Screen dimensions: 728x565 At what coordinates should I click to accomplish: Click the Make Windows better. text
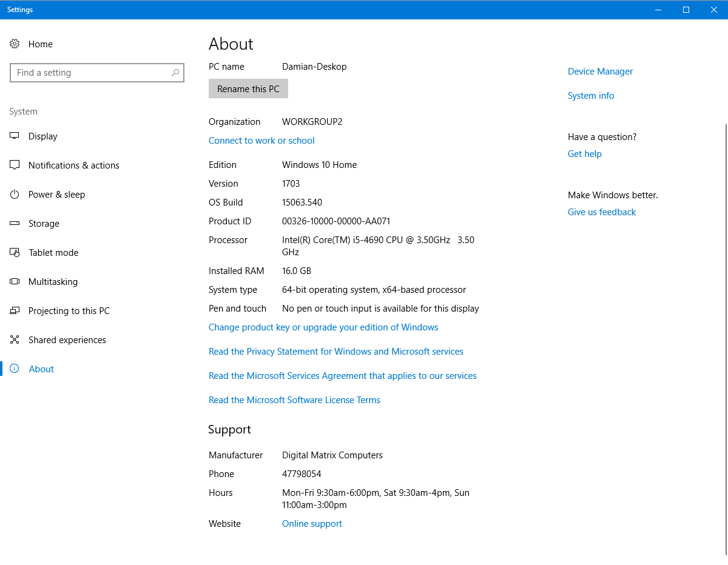[613, 195]
